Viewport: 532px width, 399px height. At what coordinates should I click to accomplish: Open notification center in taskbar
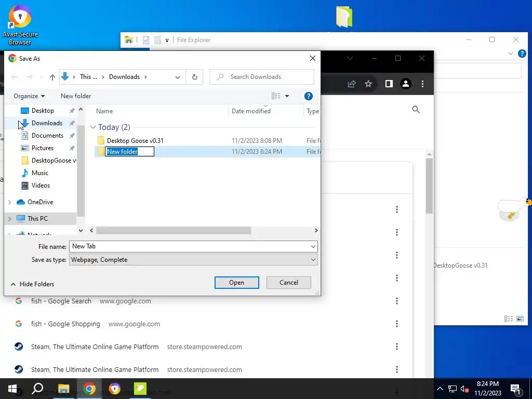click(516, 390)
